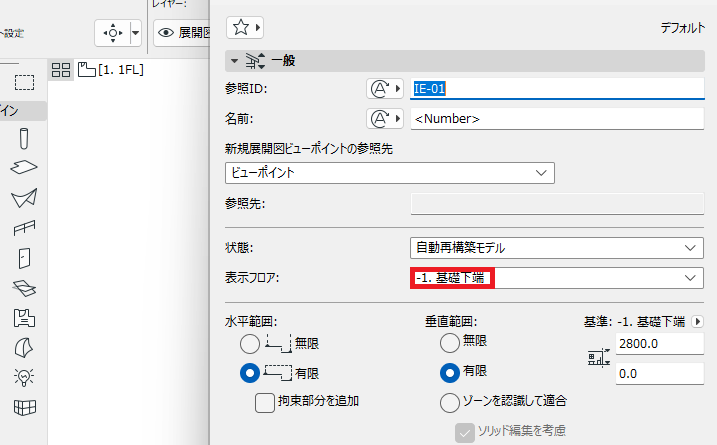Open the [1. 1FL] floor plan tab
The height and width of the screenshot is (445, 717).
click(x=111, y=70)
